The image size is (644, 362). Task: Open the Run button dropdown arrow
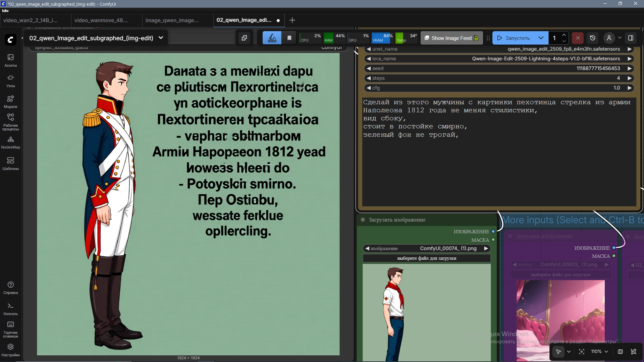(541, 38)
